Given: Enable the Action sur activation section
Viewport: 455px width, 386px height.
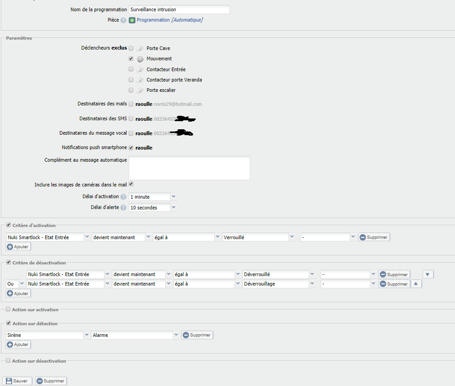Looking at the screenshot, I should 8,309.
